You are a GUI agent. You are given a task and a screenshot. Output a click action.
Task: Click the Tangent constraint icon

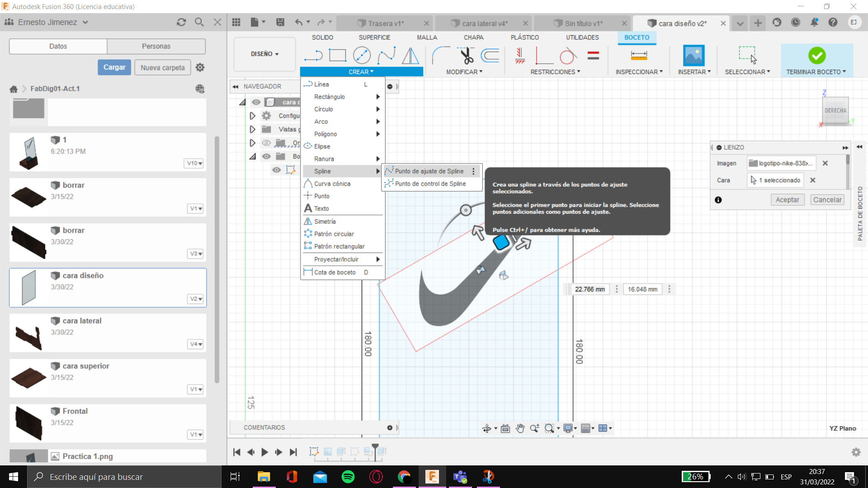click(568, 56)
